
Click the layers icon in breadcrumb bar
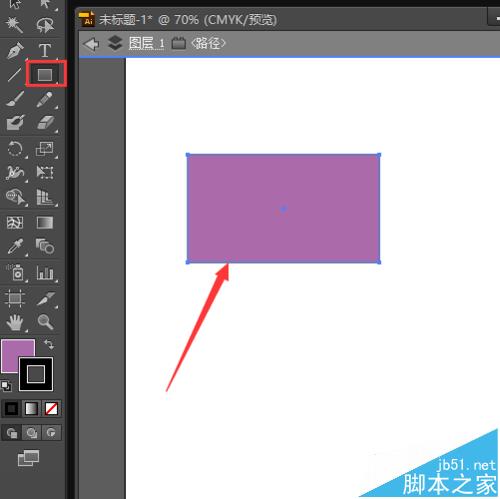(x=115, y=43)
